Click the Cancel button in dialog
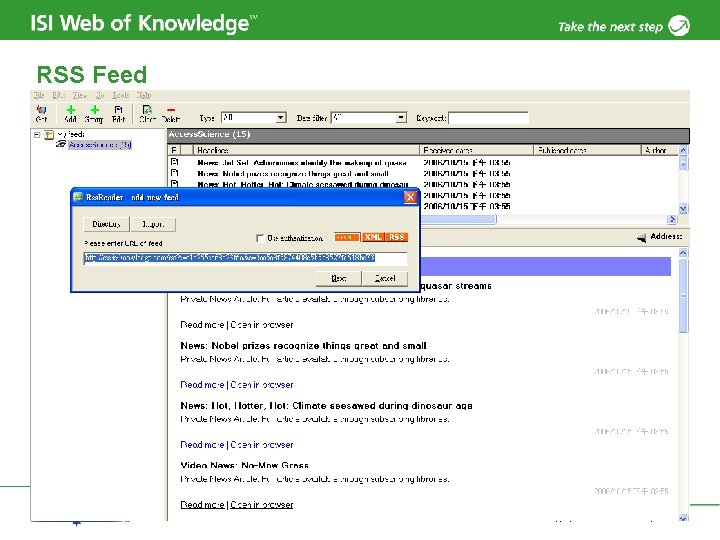 385,278
